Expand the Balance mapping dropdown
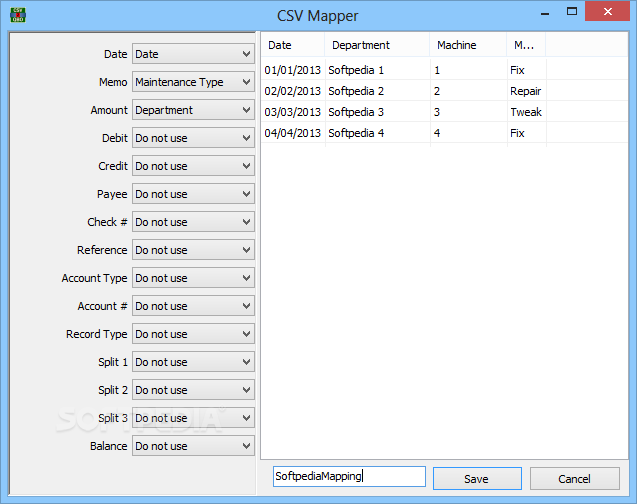The width and height of the screenshot is (637, 504). (193, 446)
